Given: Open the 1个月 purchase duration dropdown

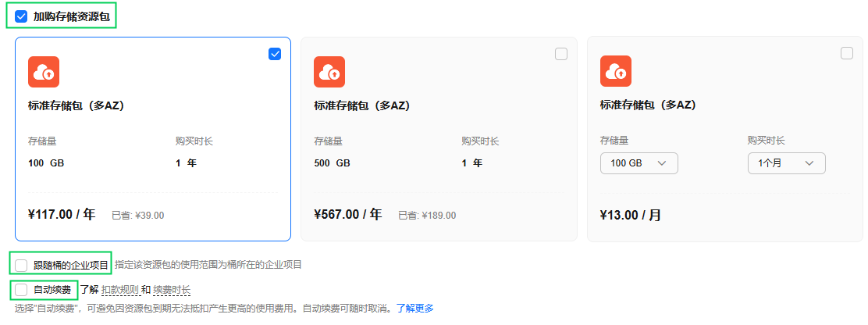Looking at the screenshot, I should (x=787, y=163).
